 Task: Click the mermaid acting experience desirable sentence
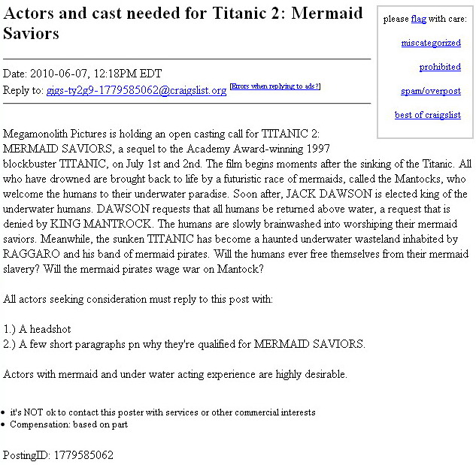coord(175,374)
